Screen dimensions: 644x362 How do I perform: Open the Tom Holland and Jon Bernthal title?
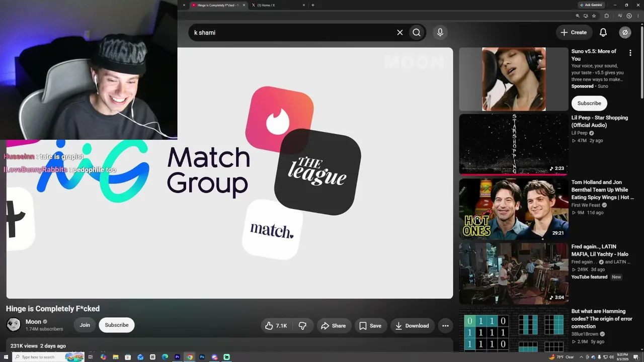point(603,190)
